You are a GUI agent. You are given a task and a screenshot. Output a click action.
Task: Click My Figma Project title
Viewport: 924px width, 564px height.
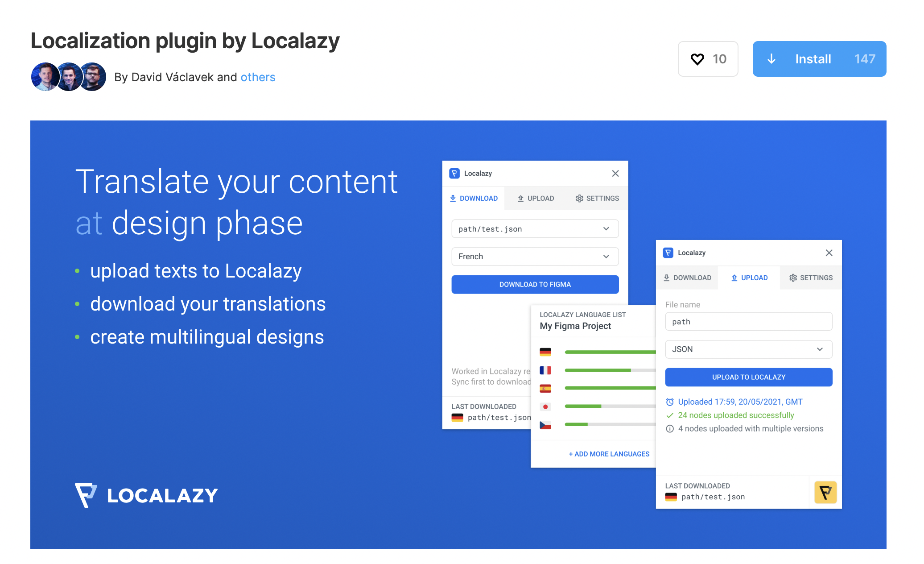click(575, 326)
